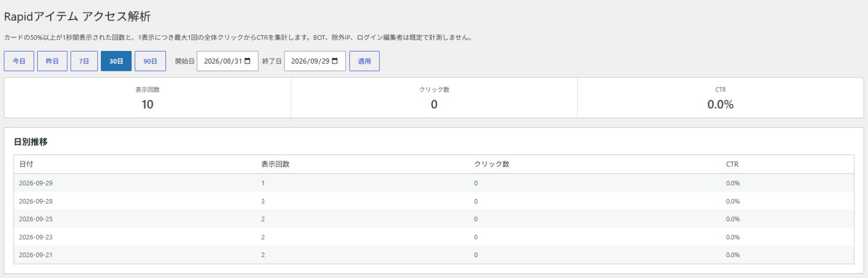This screenshot has height=278, width=868.
Task: Click クリック数 value in 2026-09-29 row
Action: tap(476, 183)
